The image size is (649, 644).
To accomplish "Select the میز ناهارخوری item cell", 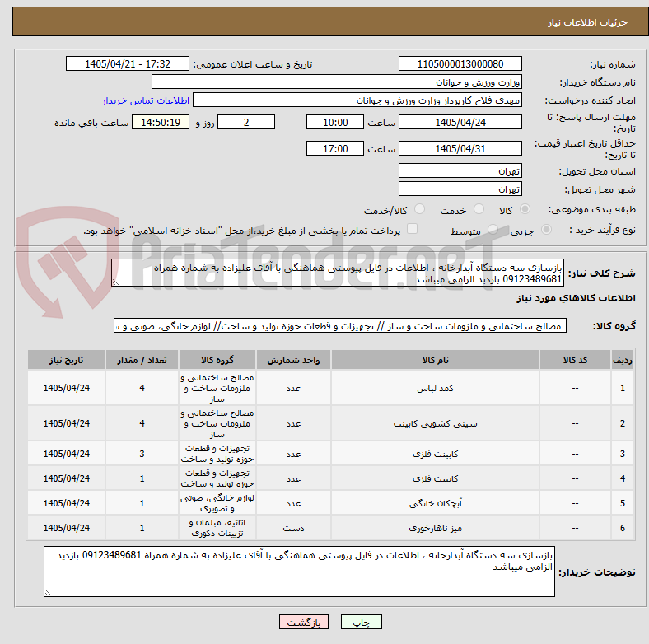I will 435,528.
